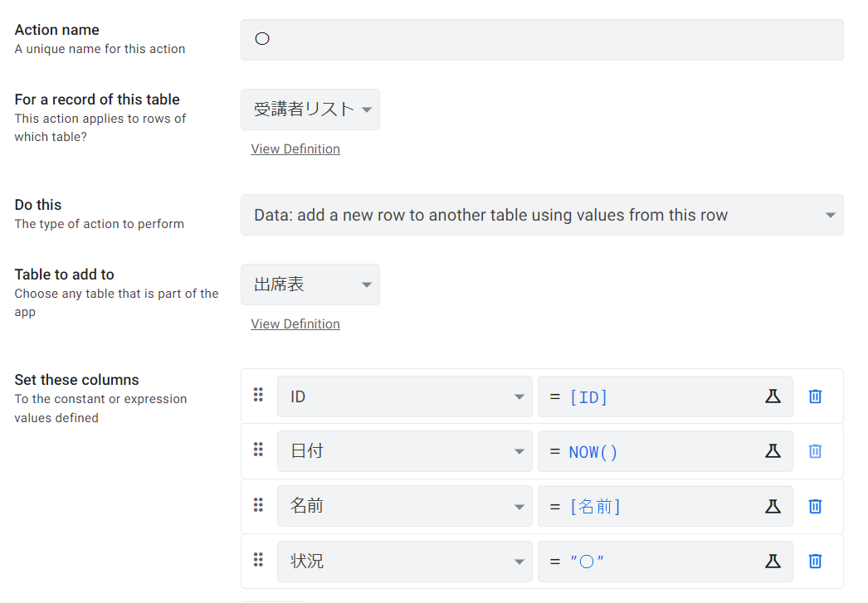
Task: Expand the 'Do this' action type dropdown
Action: click(x=542, y=215)
